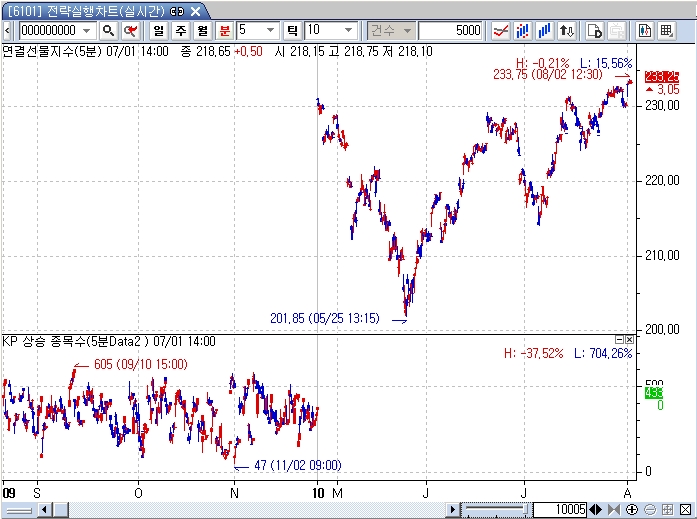Toggle the 주 (weekly) period button
This screenshot has height=519, width=697.
click(180, 31)
